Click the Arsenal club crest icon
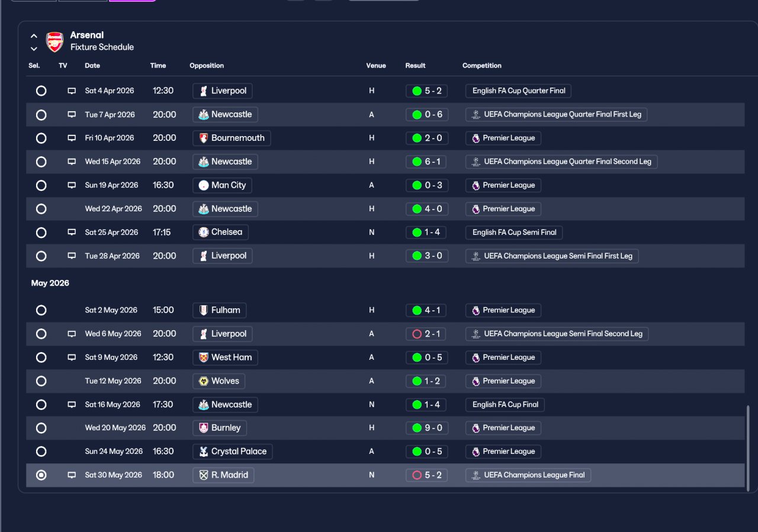The height and width of the screenshot is (532, 758). [x=54, y=41]
